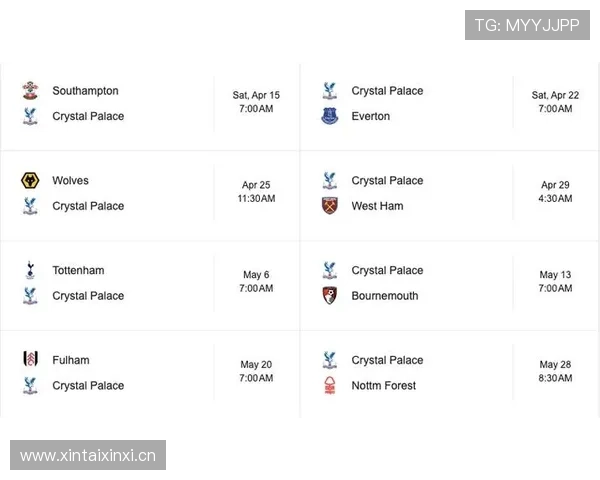This screenshot has width=600, height=480.
Task: Open the Southampton team name link
Action: (85, 91)
